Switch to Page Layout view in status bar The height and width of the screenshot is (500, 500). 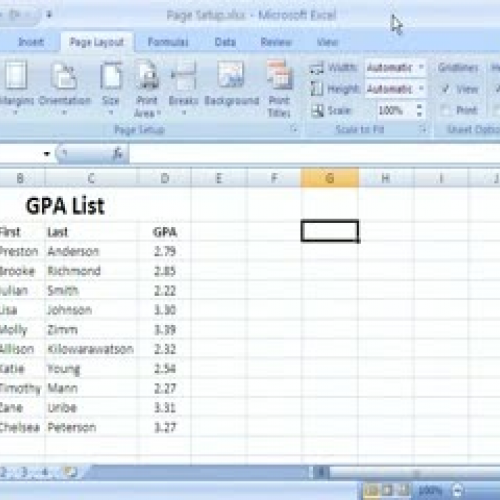click(x=387, y=490)
